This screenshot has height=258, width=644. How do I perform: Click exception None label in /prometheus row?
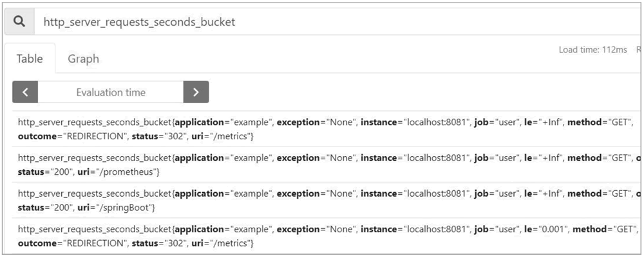tap(317, 158)
